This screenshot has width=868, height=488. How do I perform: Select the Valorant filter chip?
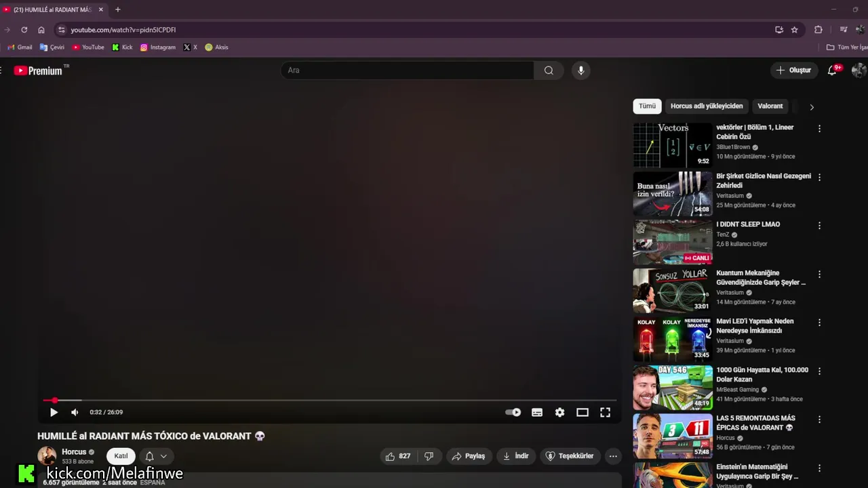[770, 106]
